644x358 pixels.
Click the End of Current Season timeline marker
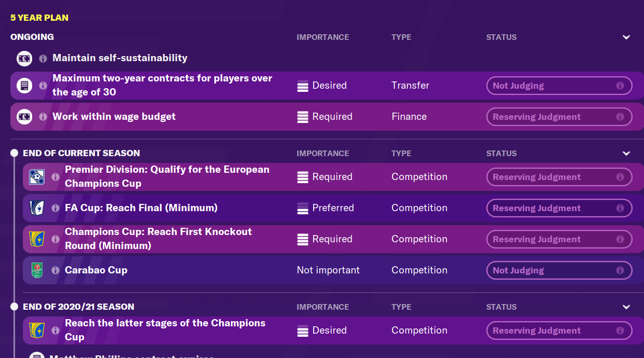(x=15, y=154)
